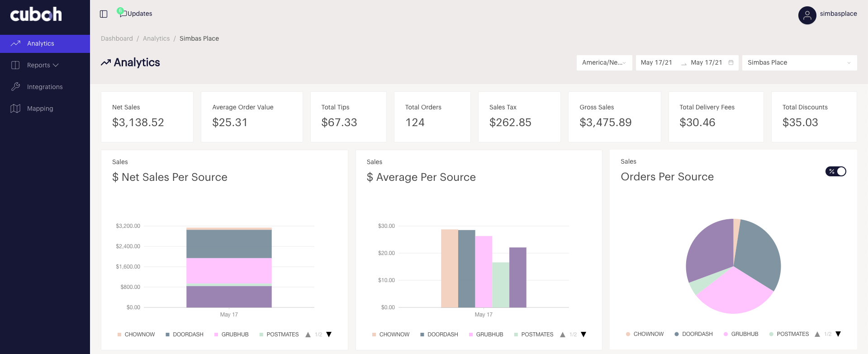Expand the Reports menu chevron
Viewport: 868px width, 354px height.
tap(56, 65)
